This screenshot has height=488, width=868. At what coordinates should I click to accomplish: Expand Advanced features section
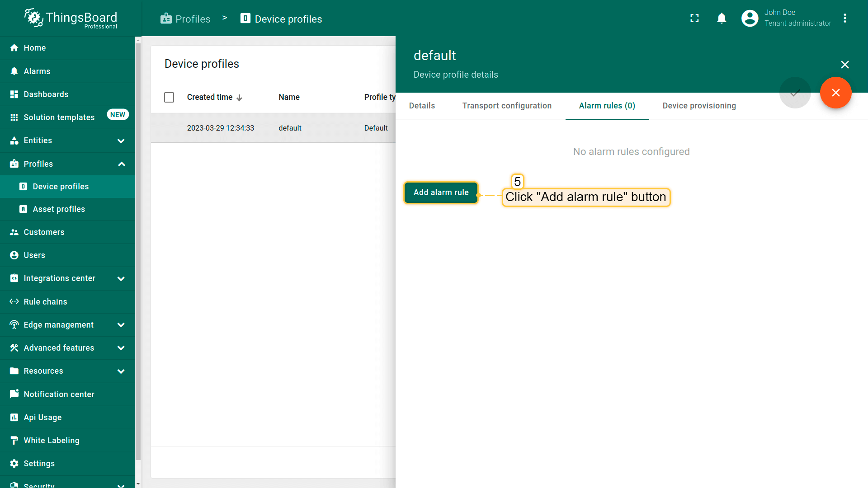tap(121, 348)
